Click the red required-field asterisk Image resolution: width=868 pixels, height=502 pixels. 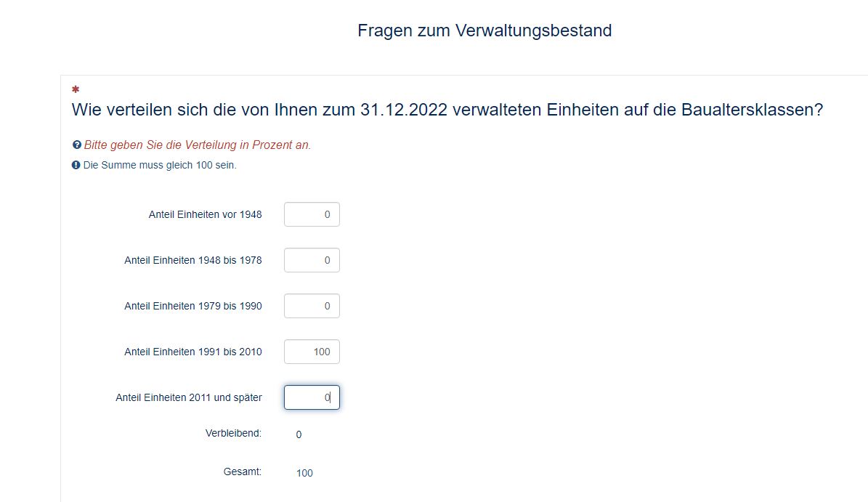tap(76, 89)
